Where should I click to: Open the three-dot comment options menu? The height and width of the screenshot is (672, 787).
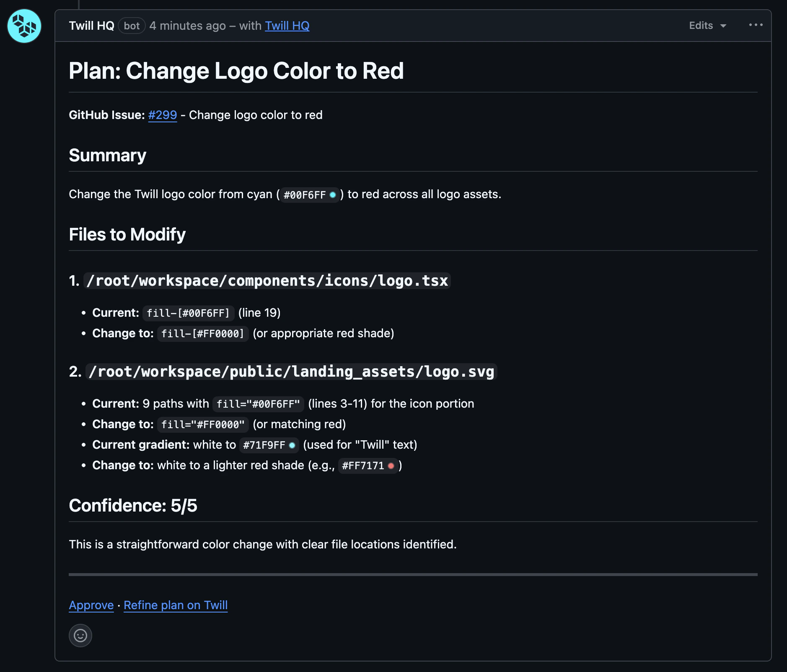(x=756, y=25)
